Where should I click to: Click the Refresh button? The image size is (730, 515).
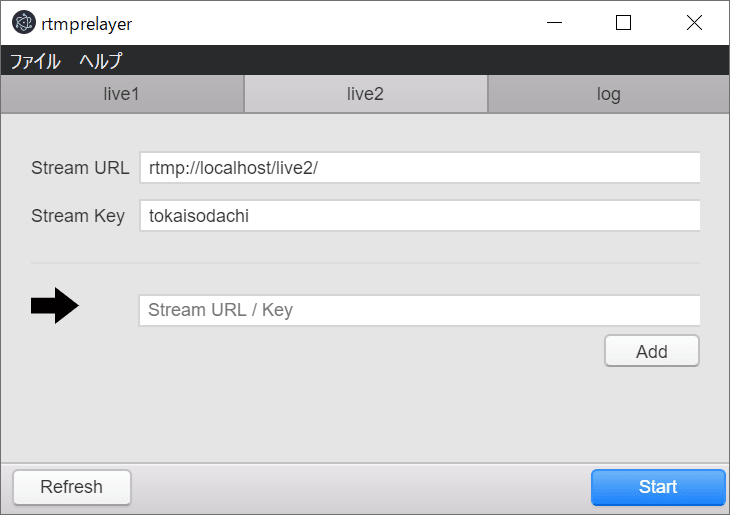(72, 487)
